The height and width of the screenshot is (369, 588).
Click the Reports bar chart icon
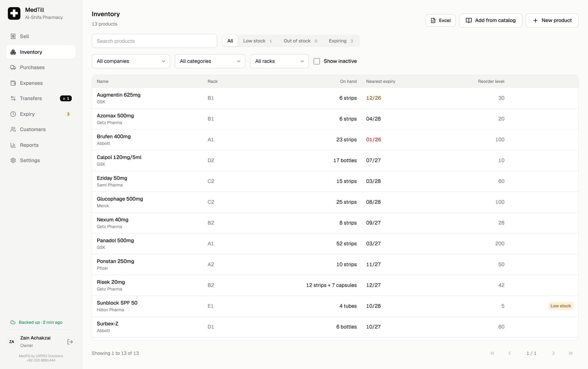tap(13, 145)
